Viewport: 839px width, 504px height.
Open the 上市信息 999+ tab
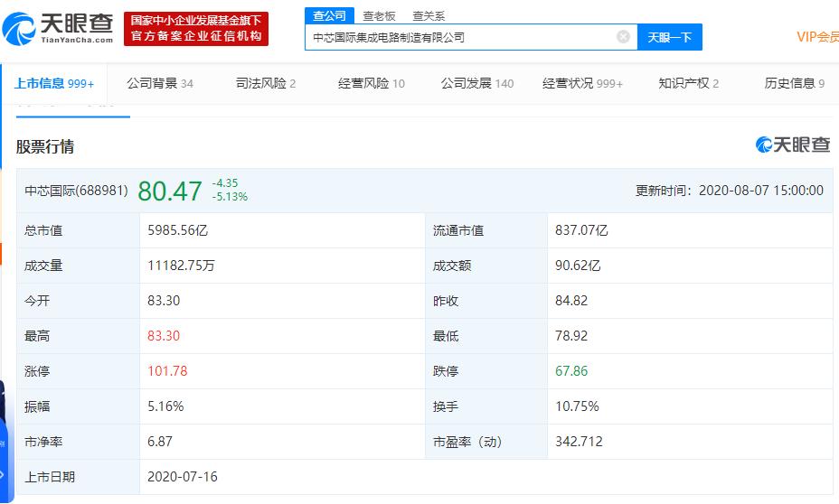tap(54, 83)
